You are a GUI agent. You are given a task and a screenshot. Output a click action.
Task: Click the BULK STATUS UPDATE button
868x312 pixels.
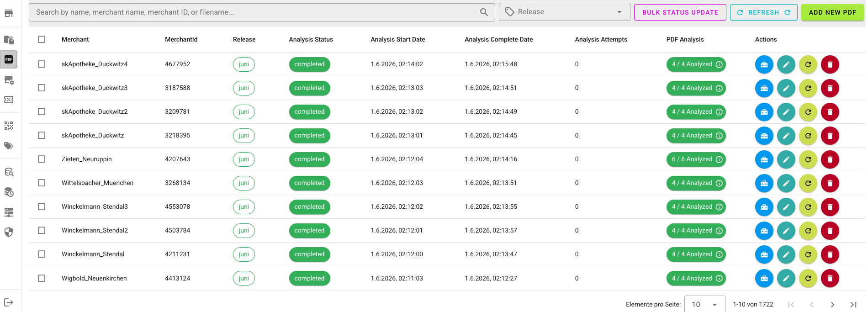(680, 12)
